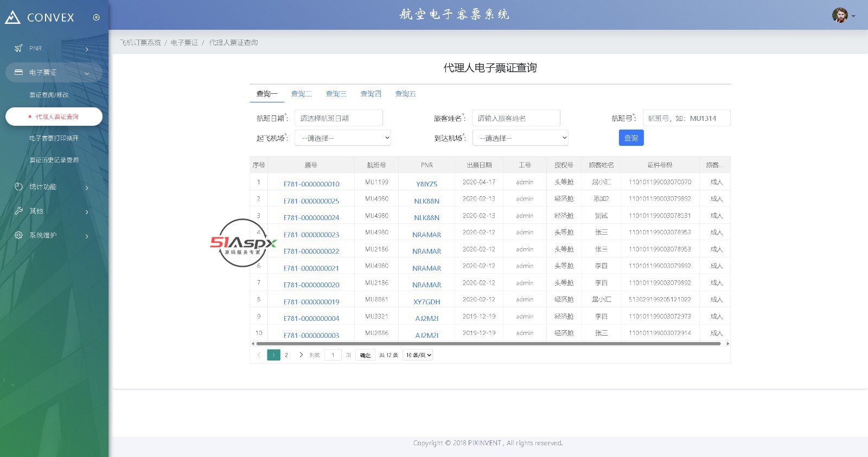Open ticket link E781-0000000010
Viewport: 868px width, 457px height.
pos(311,184)
